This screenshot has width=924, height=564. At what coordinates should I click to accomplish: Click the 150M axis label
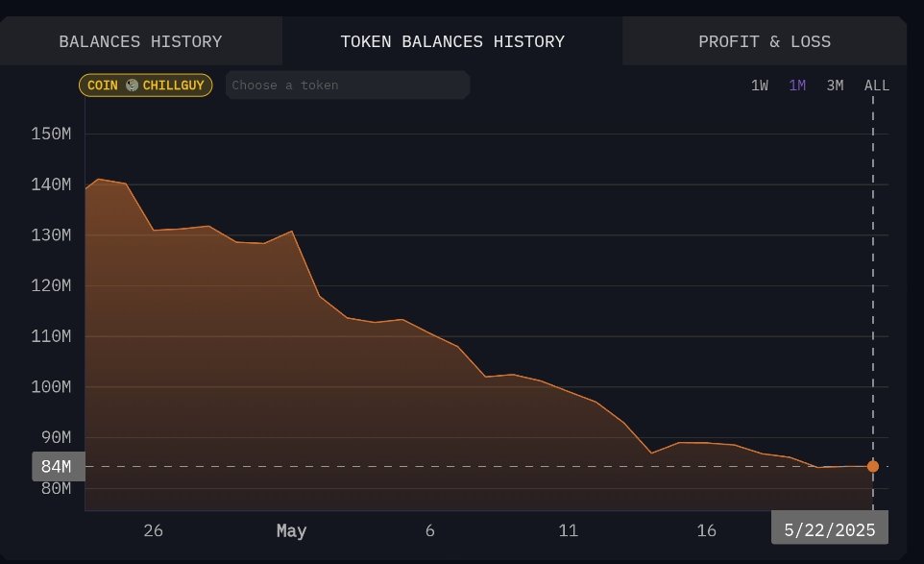pyautogui.click(x=51, y=134)
